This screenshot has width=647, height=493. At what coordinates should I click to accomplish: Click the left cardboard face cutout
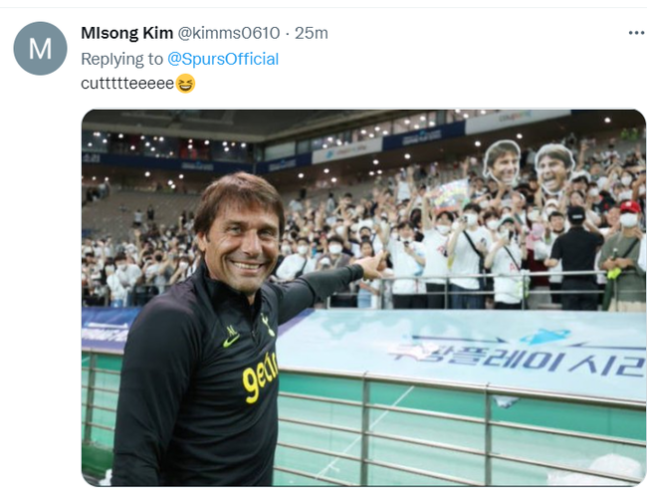pos(502,163)
